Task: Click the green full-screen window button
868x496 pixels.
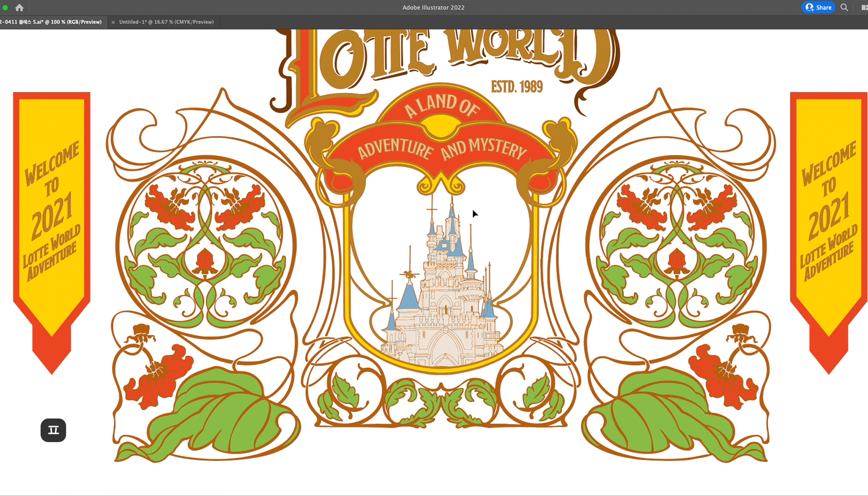Action: [5, 7]
